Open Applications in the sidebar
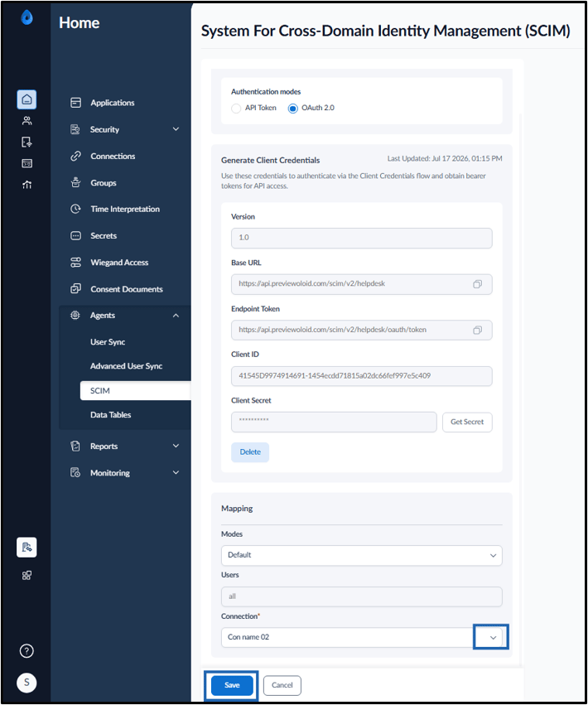588x705 pixels. [113, 103]
